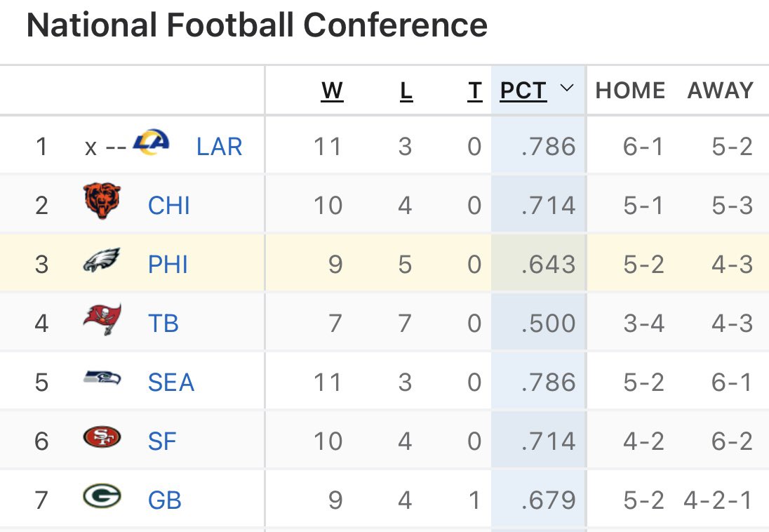Image resolution: width=769 pixels, height=532 pixels.
Task: Open the CHI team link
Action: point(169,206)
